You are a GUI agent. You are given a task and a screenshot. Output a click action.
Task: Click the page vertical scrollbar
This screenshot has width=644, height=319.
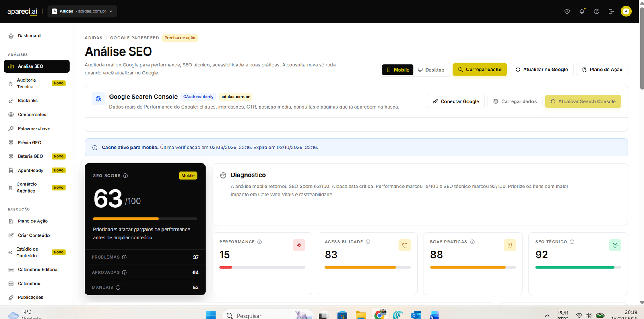642,48
